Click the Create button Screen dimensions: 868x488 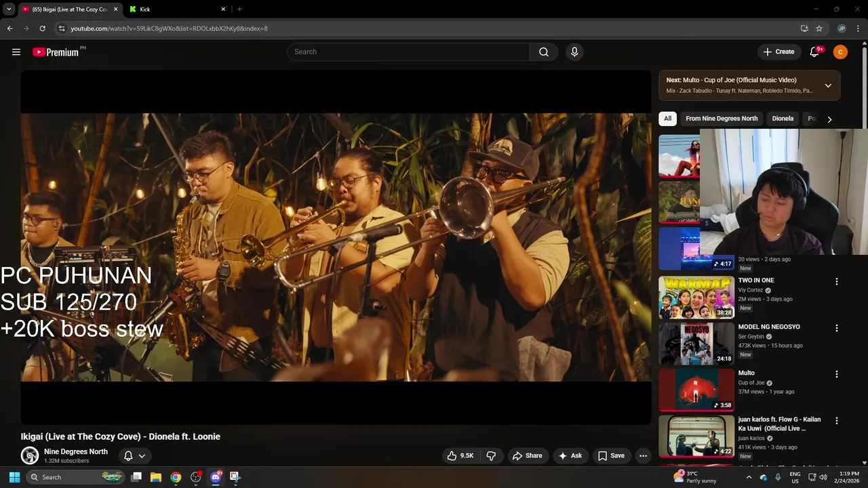(x=778, y=52)
